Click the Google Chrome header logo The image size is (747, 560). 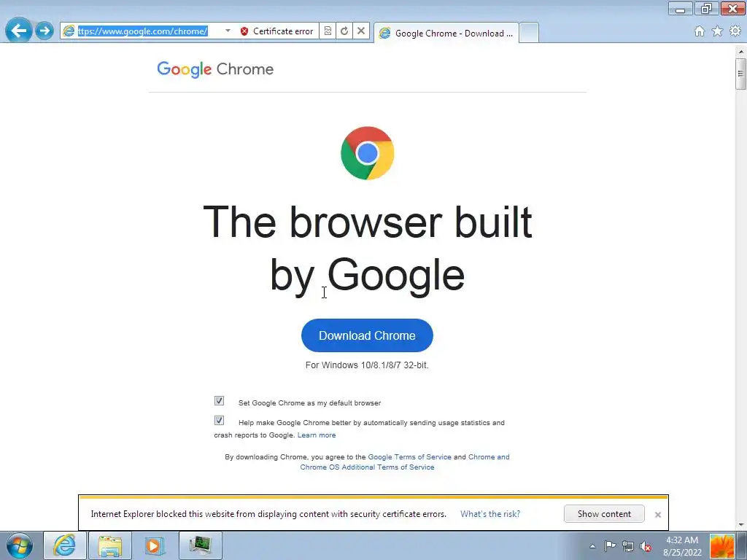[215, 69]
